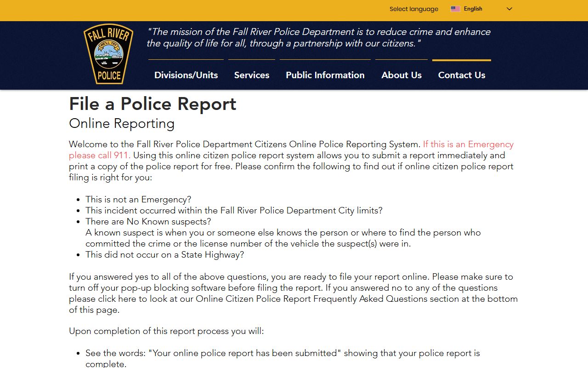Click the 'If you answered yes' paragraph
The height and width of the screenshot is (368, 588).
point(293,293)
